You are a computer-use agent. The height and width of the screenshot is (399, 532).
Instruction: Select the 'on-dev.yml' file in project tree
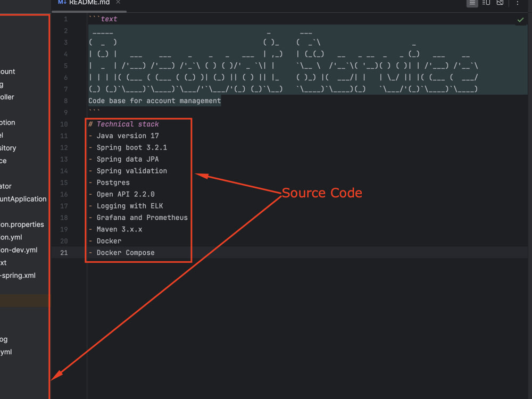19,250
